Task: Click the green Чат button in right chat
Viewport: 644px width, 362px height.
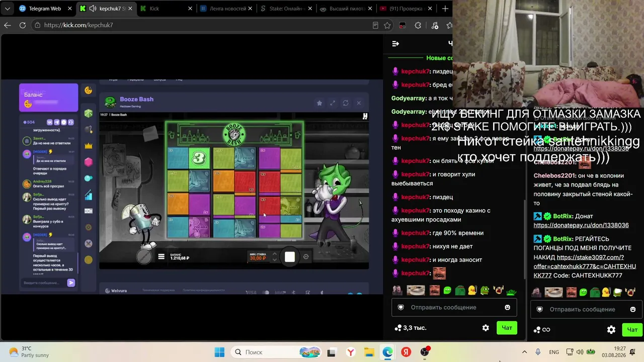Action: point(632,330)
